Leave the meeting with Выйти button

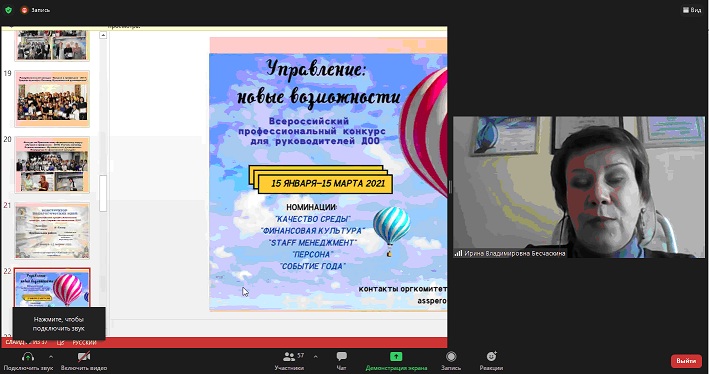pos(686,361)
